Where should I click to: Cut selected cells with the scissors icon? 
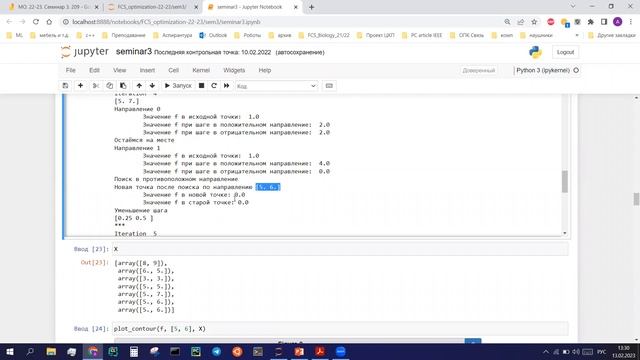pos(96,86)
